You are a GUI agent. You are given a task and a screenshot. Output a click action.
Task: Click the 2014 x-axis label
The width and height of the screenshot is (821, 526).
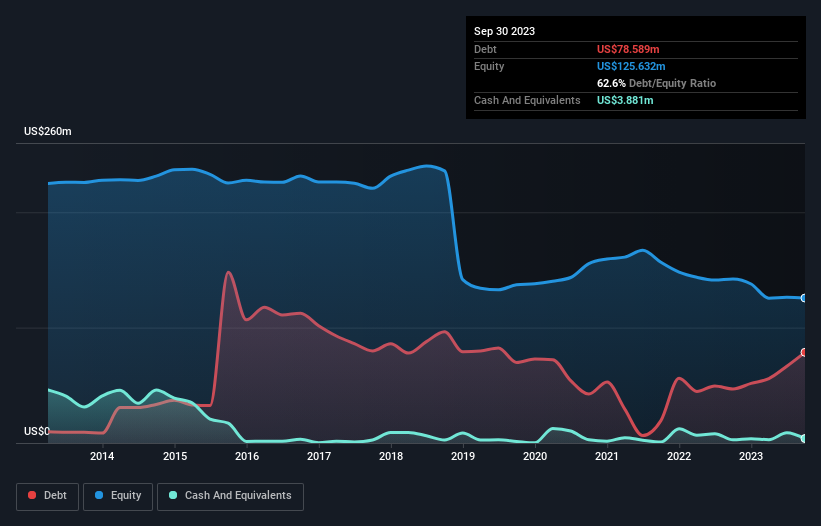(102, 456)
